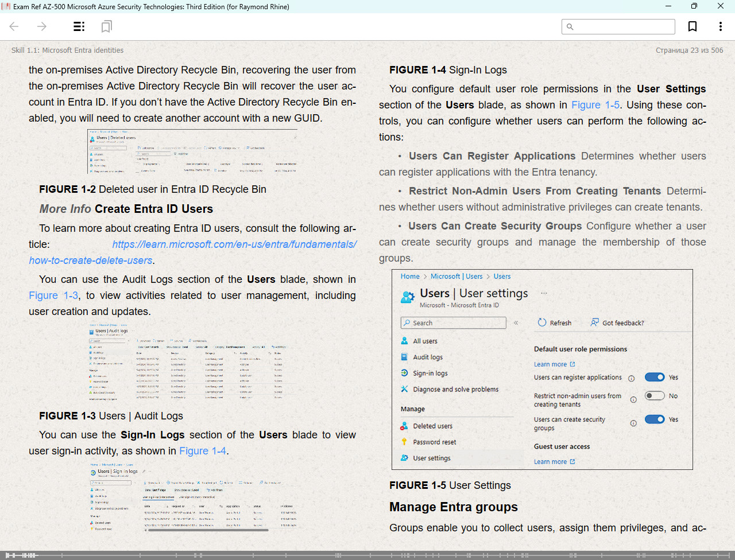Click the 'Deleted users' menu text in figure
This screenshot has width=735, height=560.
[433, 426]
